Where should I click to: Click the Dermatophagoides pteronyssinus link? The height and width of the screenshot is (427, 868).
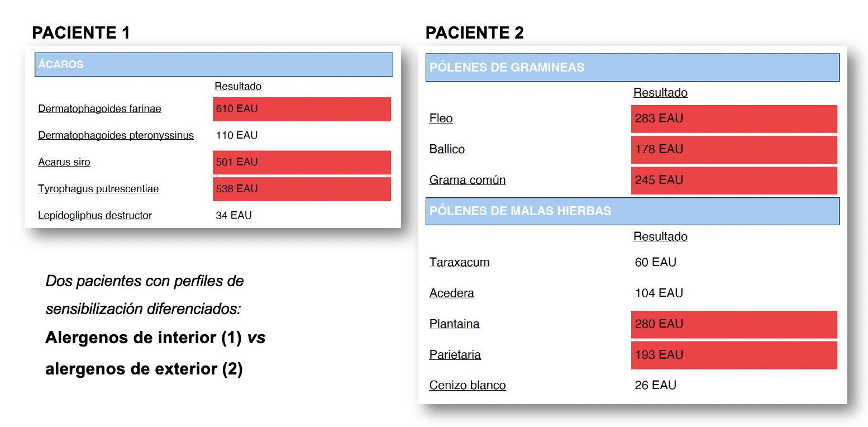click(116, 135)
